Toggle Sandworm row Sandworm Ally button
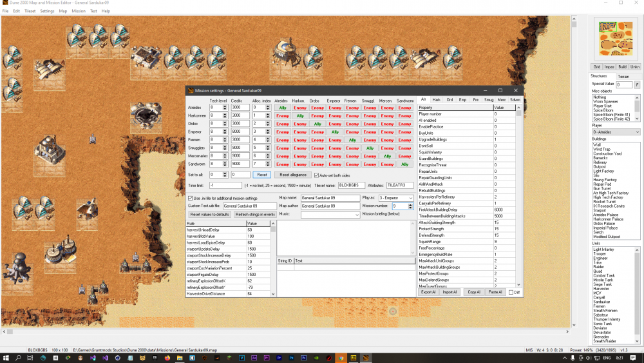This screenshot has width=644, height=363. [x=404, y=164]
